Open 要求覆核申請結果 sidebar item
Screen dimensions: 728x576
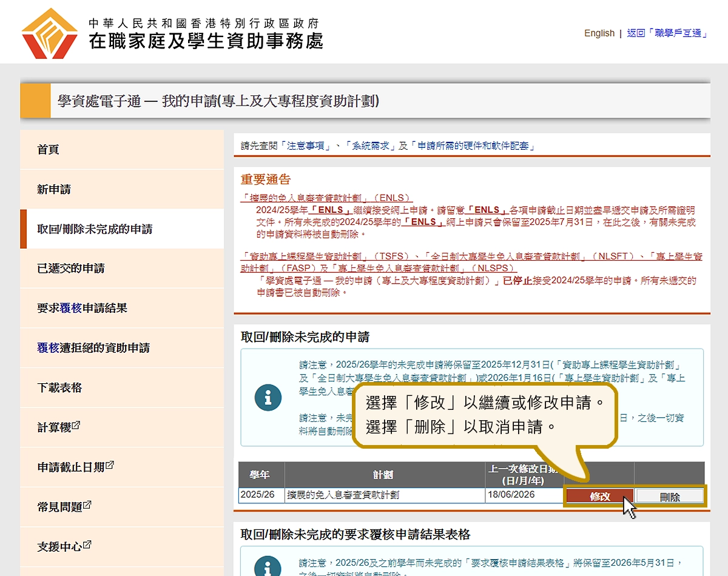point(83,308)
